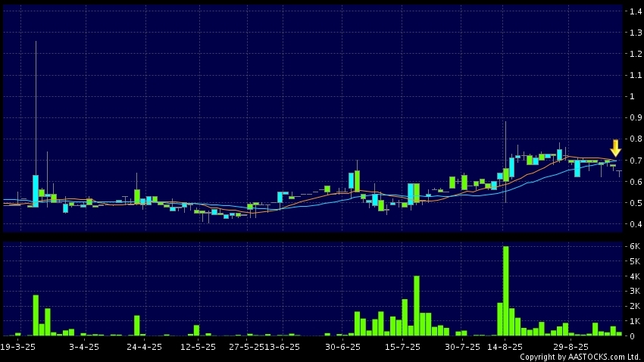This screenshot has height=362, width=644.
Task: Click the 1K volume axis label
Action: point(635,321)
